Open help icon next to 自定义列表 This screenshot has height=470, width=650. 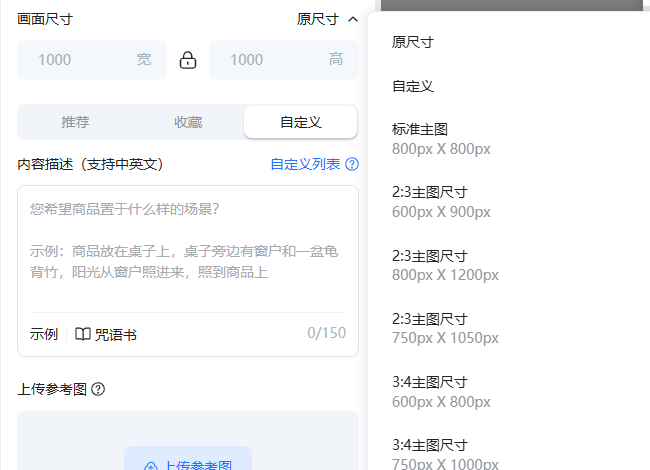pyautogui.click(x=352, y=164)
